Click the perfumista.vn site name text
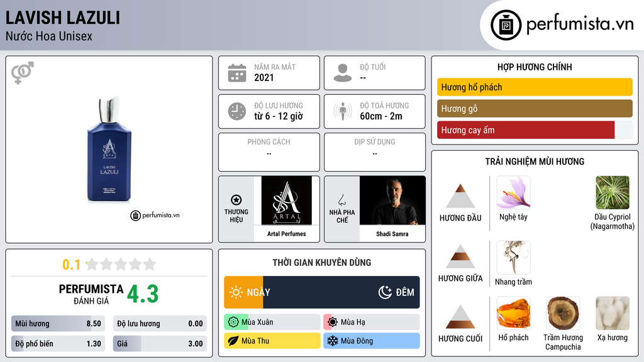644x362 pixels. [x=580, y=25]
